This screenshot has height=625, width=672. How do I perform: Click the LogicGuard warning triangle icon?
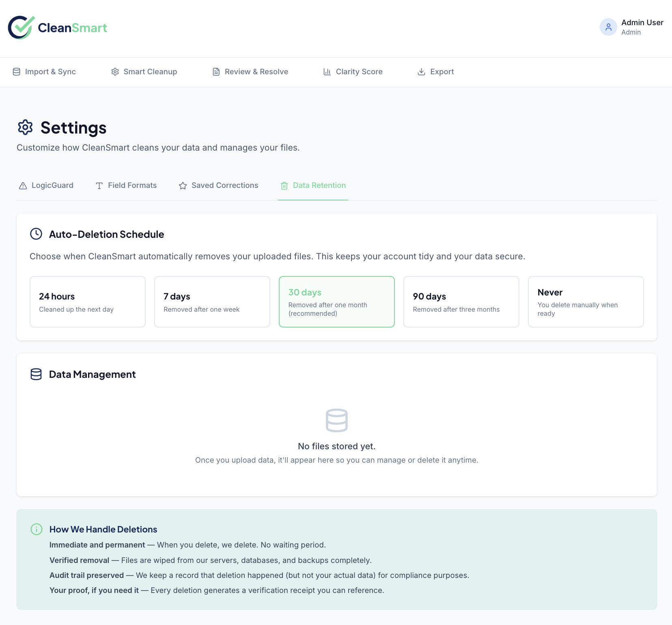pos(23,185)
